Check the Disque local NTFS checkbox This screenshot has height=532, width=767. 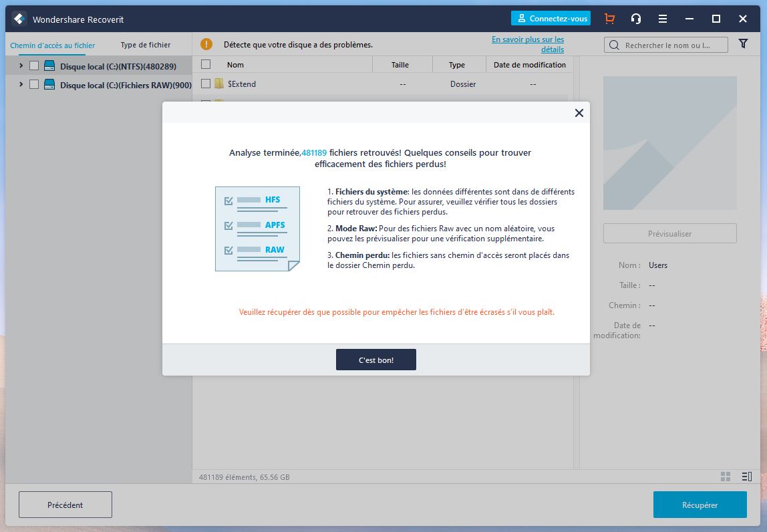coord(34,66)
